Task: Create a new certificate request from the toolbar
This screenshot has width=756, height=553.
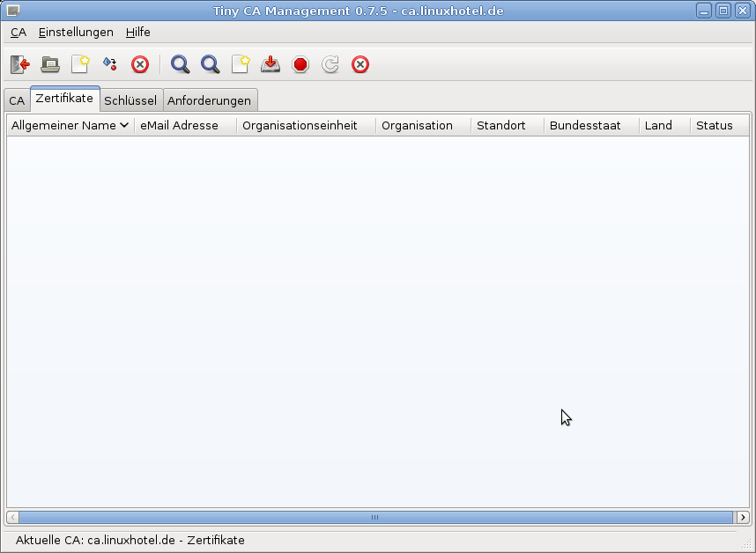Action: [x=240, y=64]
